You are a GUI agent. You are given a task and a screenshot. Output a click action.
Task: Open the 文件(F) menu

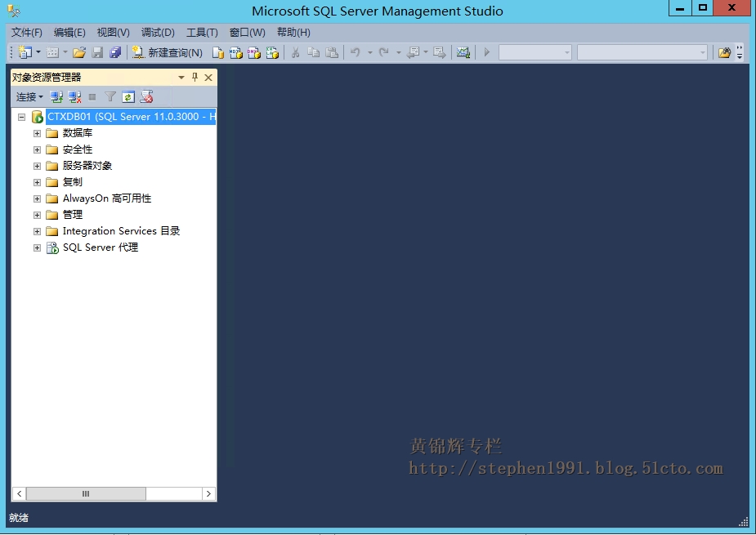[x=26, y=33]
